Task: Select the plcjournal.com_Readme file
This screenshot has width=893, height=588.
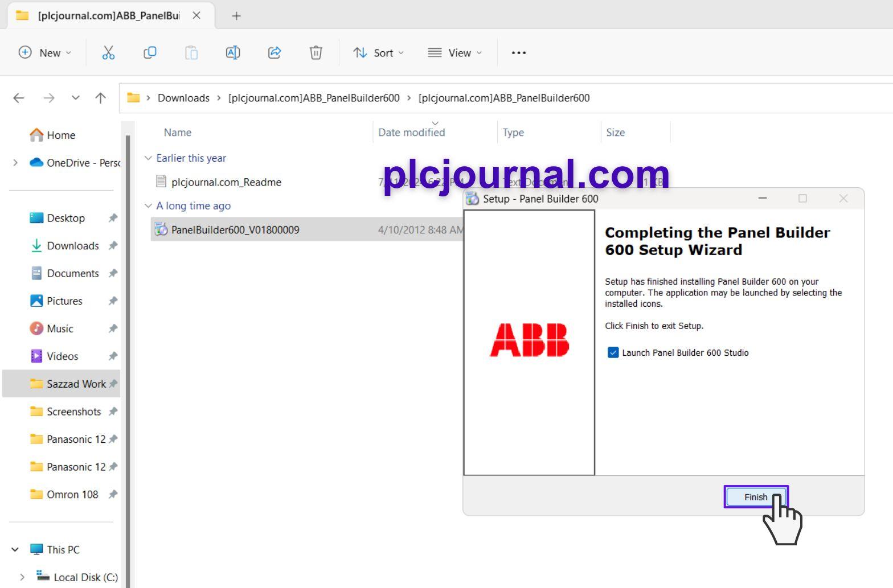Action: pyautogui.click(x=226, y=182)
